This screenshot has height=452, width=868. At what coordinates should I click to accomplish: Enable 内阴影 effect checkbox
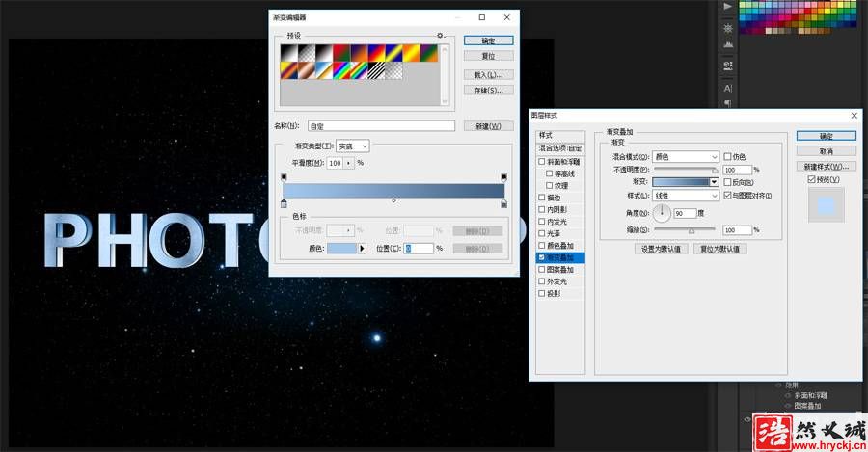click(x=542, y=210)
